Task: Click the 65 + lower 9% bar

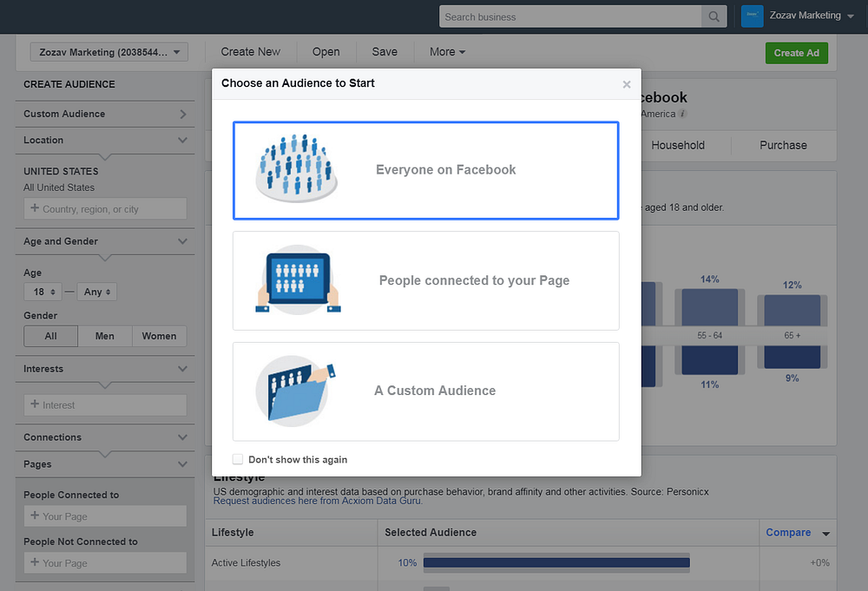Action: point(792,357)
